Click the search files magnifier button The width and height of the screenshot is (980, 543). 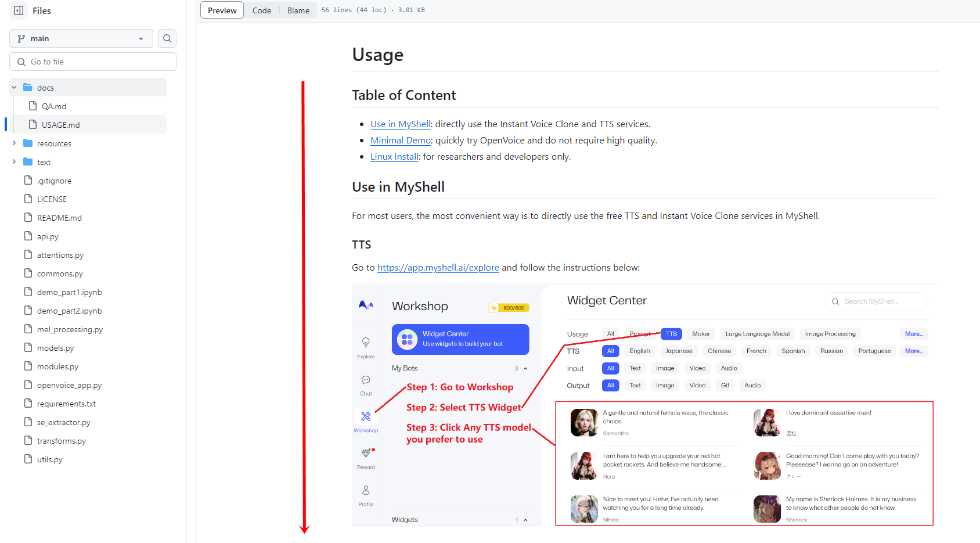(167, 38)
